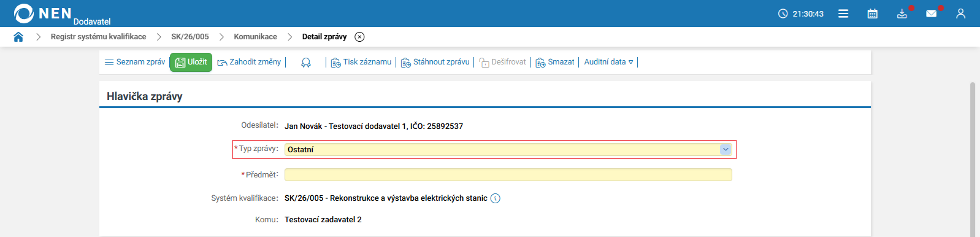Click the green Uložit button

click(191, 62)
